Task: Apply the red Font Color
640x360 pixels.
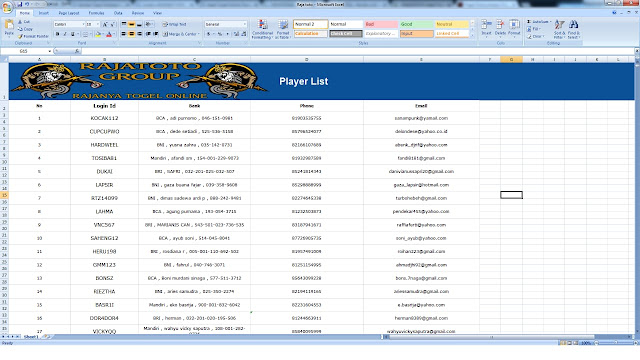Action: 109,34
